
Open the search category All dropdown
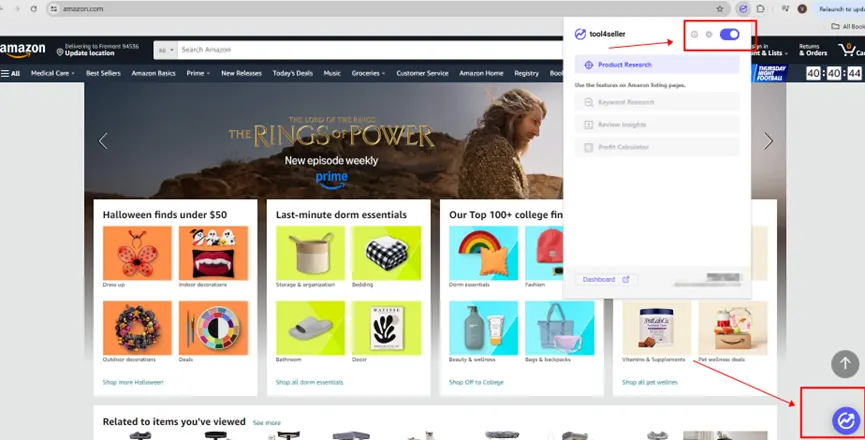pos(165,50)
